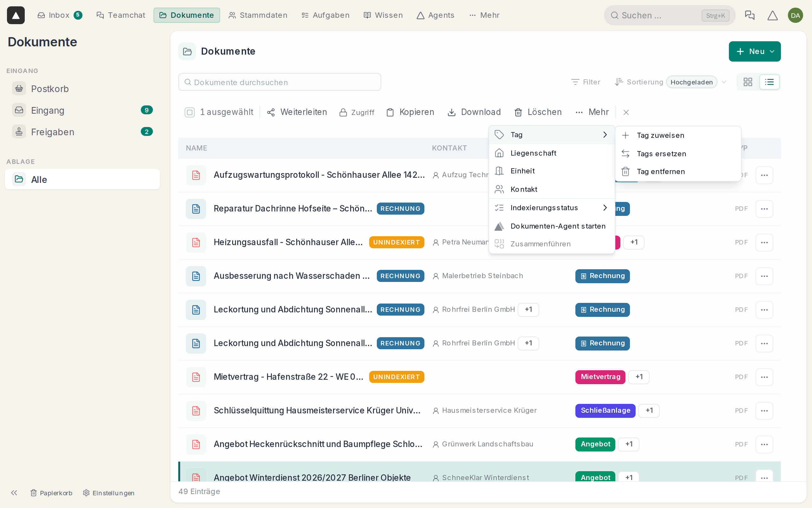Open the Hochgeladen sorting dropdown
The width and height of the screenshot is (812, 508).
point(691,82)
